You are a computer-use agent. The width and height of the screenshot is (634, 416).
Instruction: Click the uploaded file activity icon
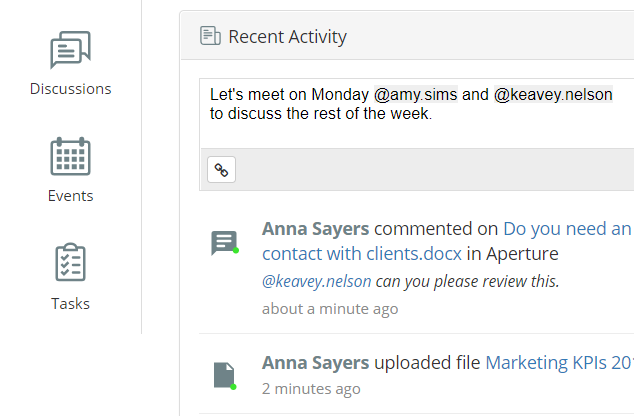pos(224,375)
